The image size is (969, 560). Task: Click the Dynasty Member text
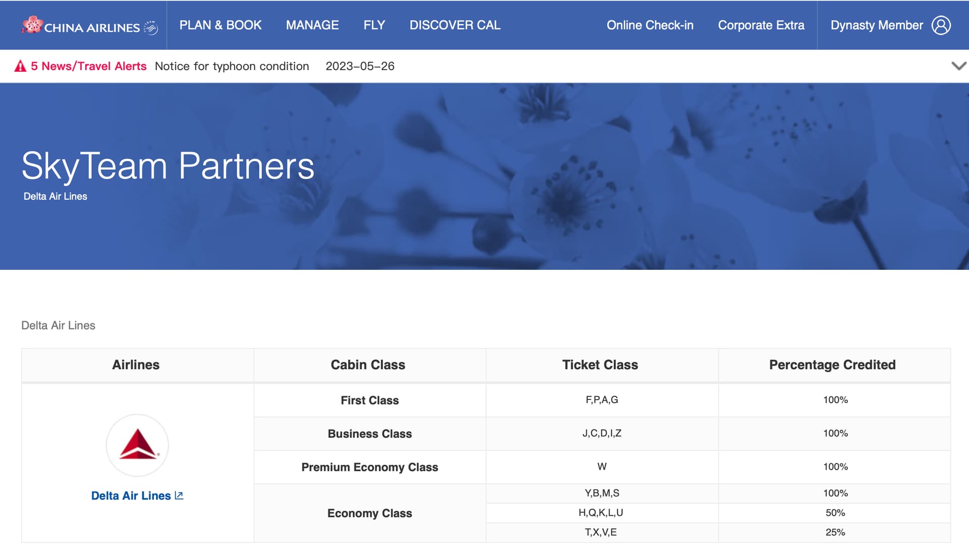point(876,25)
